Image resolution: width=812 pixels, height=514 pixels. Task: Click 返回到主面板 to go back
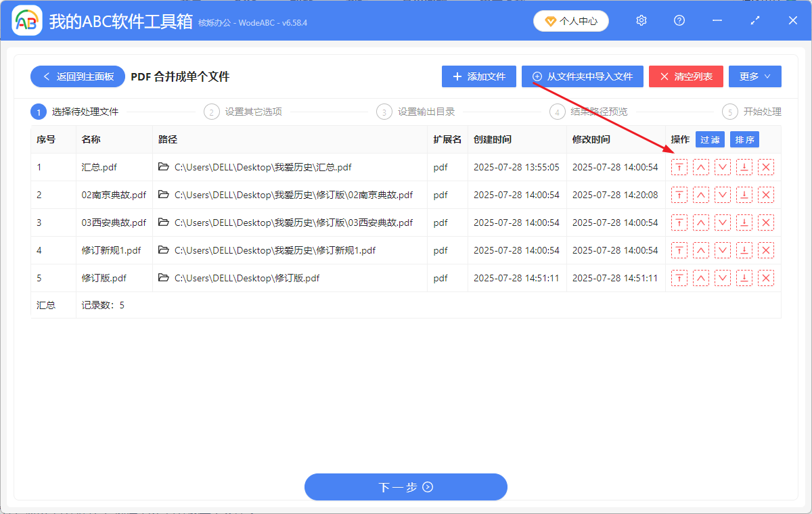[x=77, y=76]
